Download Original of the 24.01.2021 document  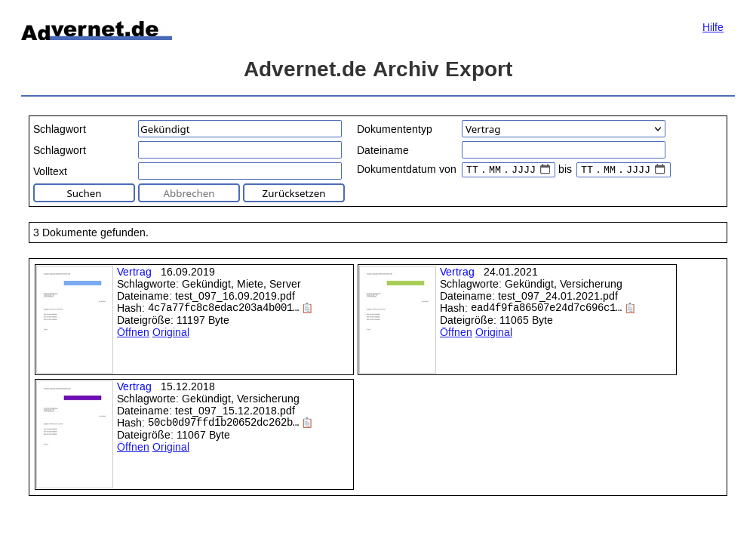[493, 332]
